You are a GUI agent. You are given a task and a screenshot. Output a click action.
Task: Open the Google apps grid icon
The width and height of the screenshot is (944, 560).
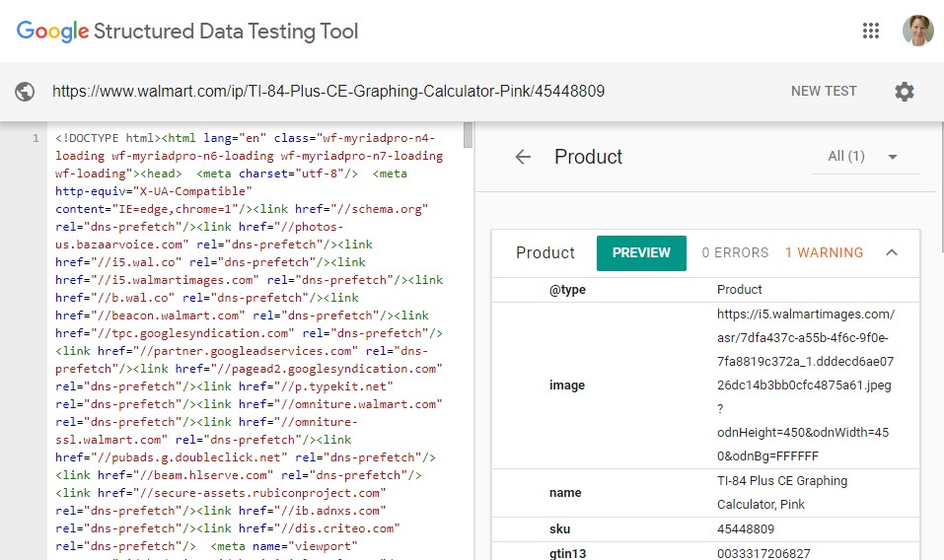click(x=871, y=31)
